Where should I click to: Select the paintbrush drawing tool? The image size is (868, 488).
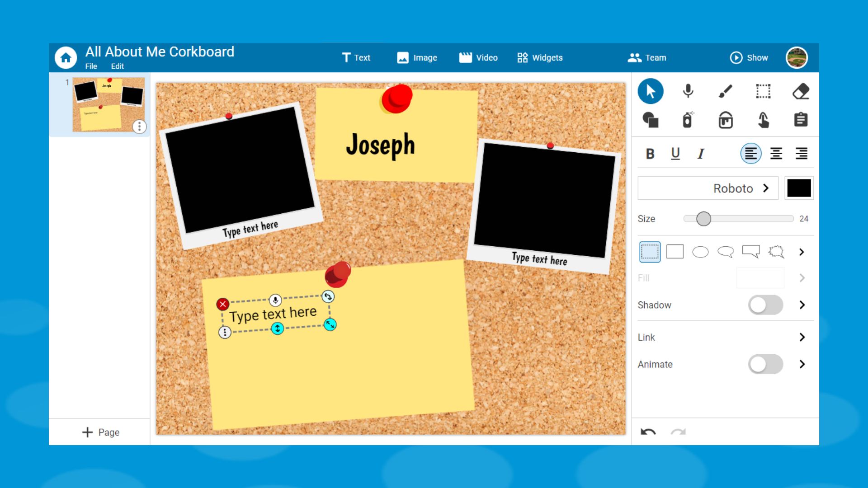coord(726,91)
